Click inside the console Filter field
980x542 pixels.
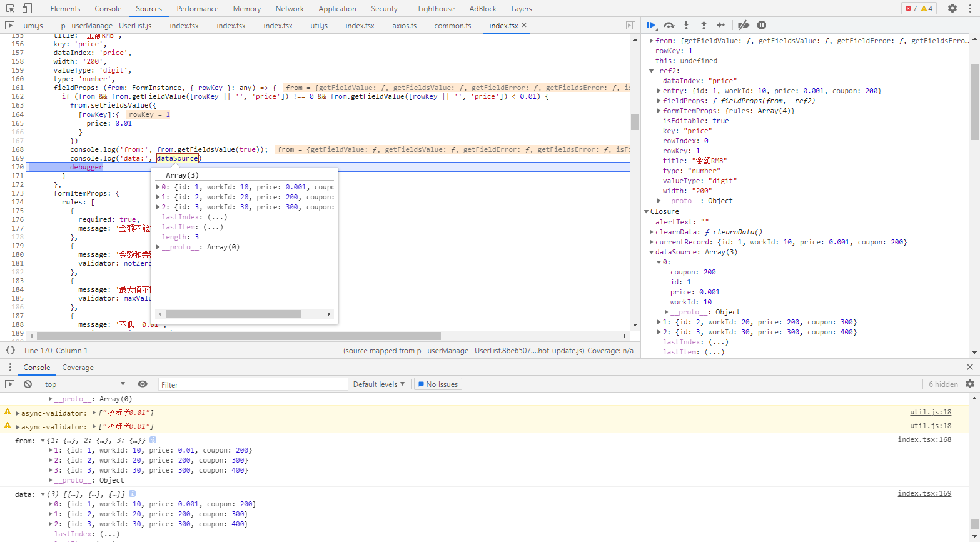[250, 384]
